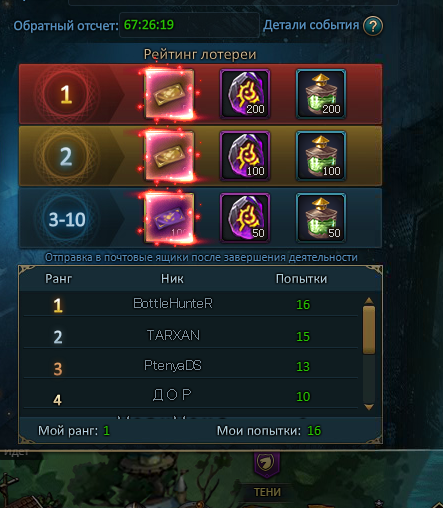Open event details question mark icon
The height and width of the screenshot is (508, 443).
[x=373, y=26]
